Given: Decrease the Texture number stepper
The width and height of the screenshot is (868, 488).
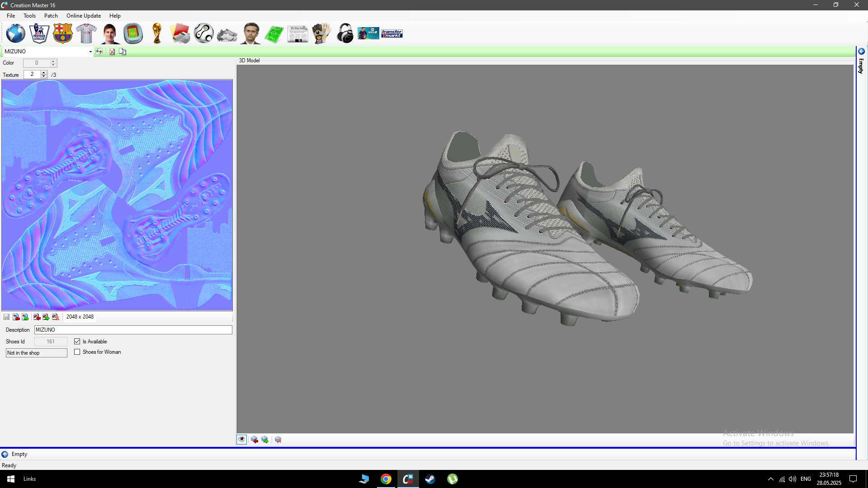Looking at the screenshot, I should tap(44, 76).
